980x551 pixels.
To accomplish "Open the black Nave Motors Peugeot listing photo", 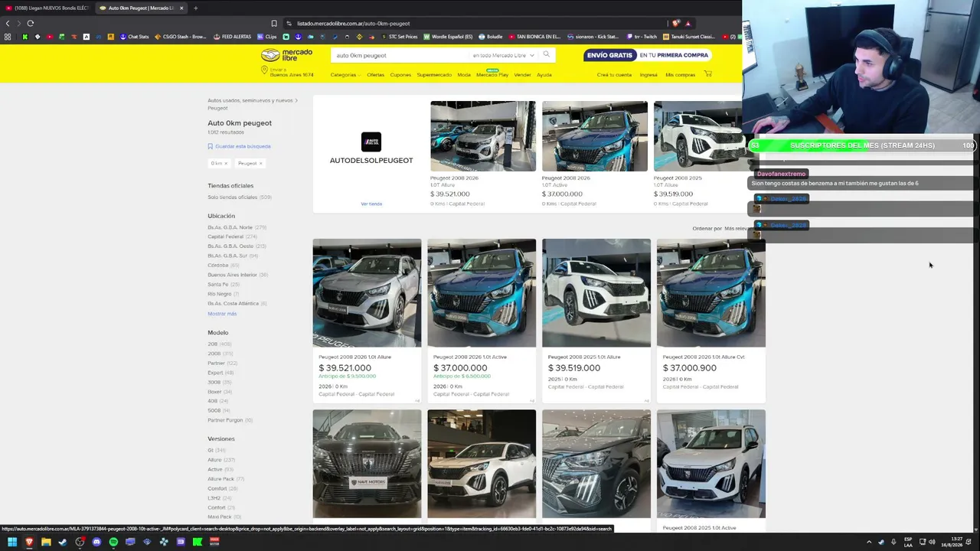I will (x=367, y=464).
